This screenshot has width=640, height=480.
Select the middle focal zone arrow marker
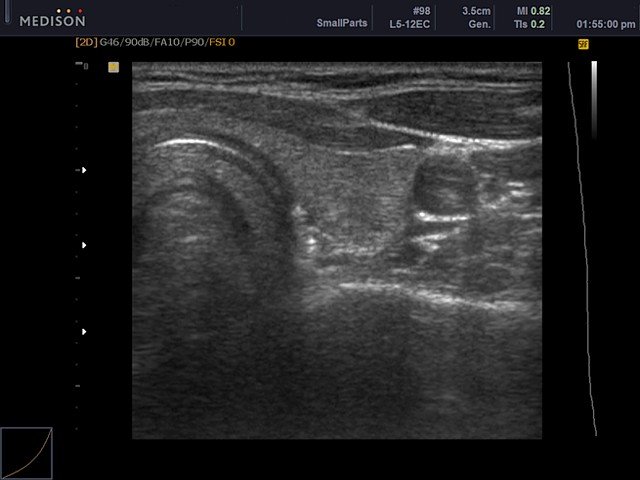coord(84,245)
